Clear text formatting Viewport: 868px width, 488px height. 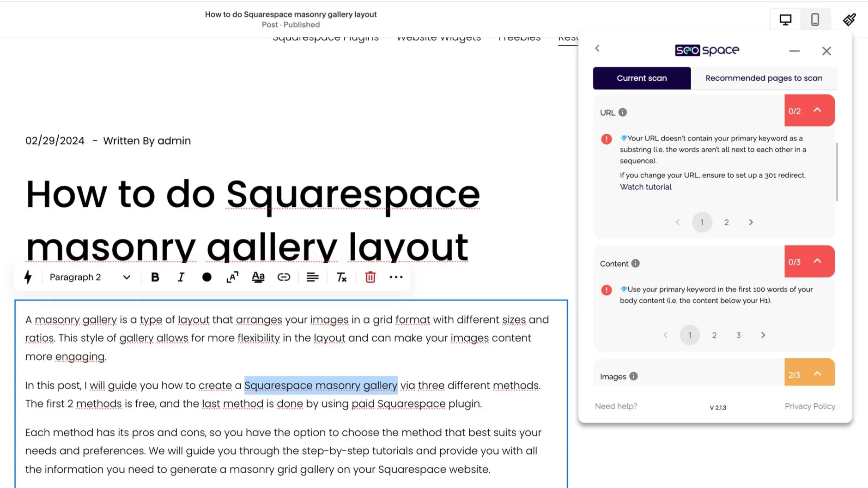[x=342, y=277]
